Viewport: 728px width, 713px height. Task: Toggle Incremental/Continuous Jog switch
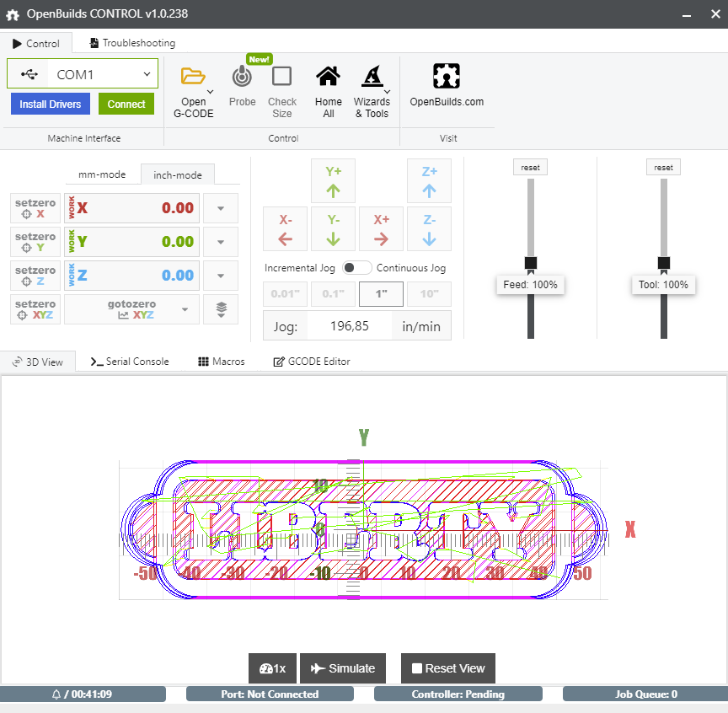(x=356, y=268)
